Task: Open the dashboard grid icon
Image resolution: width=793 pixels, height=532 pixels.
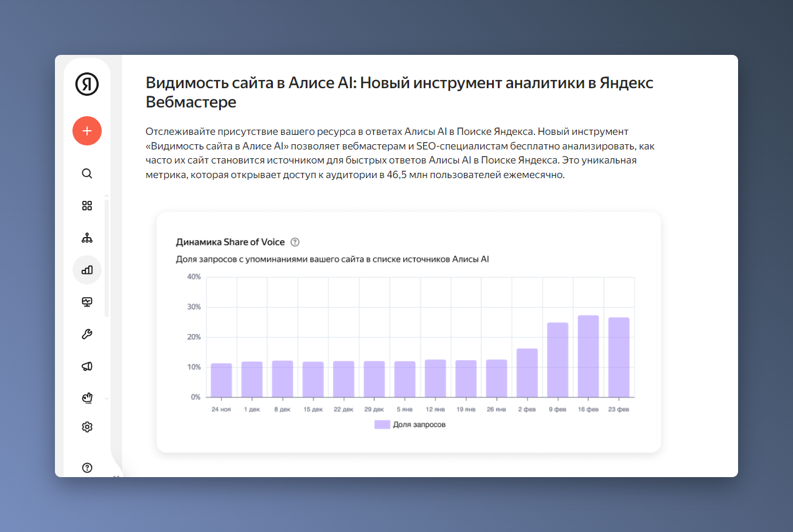Action: [87, 206]
